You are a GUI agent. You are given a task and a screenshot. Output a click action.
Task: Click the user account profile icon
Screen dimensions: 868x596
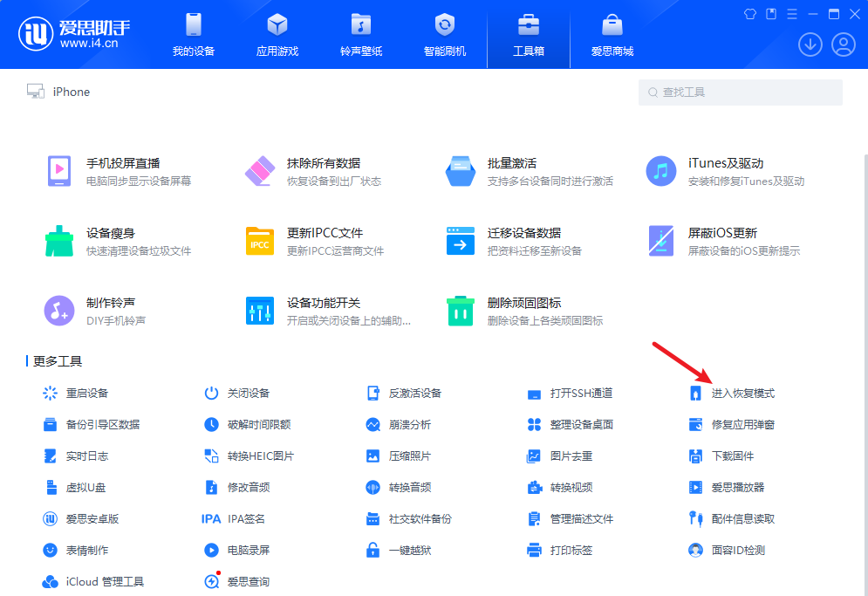843,45
